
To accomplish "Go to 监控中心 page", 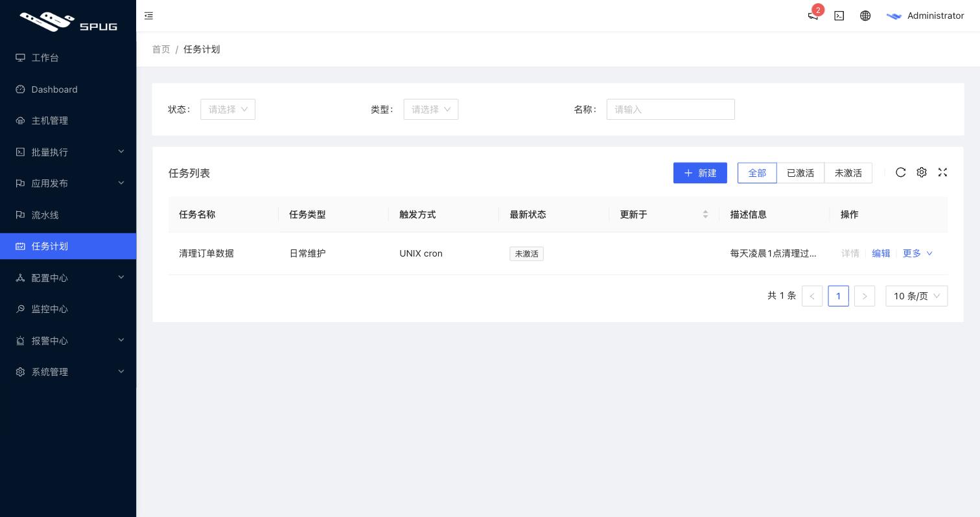I will click(x=68, y=309).
